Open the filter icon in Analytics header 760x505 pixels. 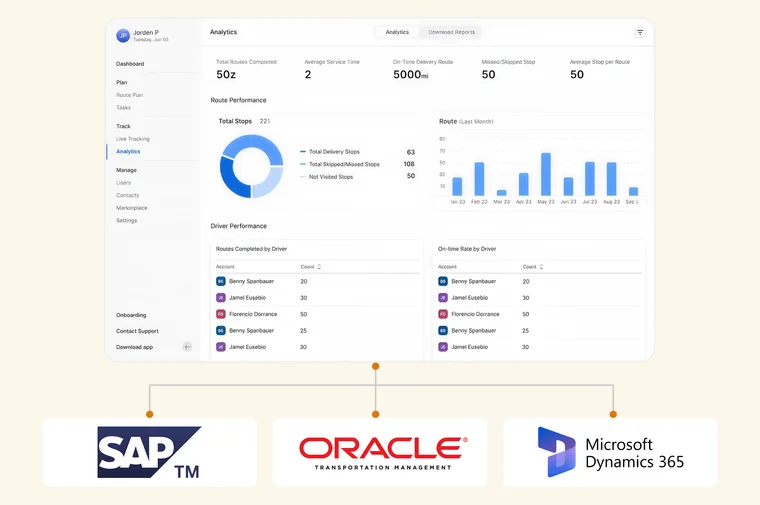pyautogui.click(x=640, y=32)
